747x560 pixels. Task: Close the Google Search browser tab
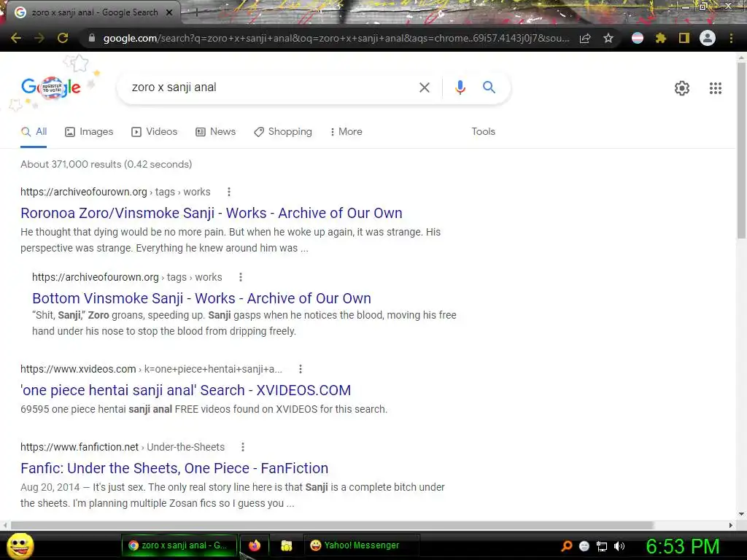[169, 12]
